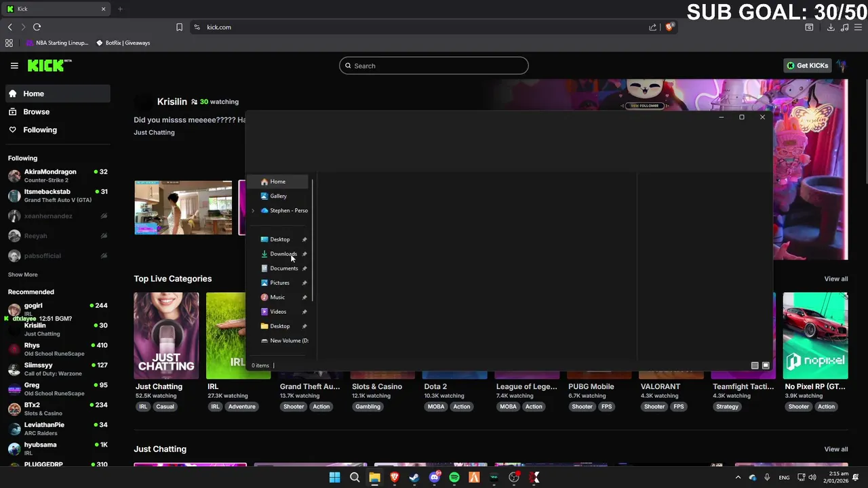Open Videos in File Explorer sidebar

(278, 312)
